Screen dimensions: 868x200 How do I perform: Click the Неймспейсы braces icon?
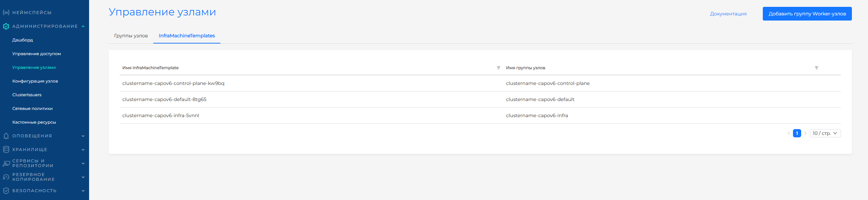(x=6, y=13)
